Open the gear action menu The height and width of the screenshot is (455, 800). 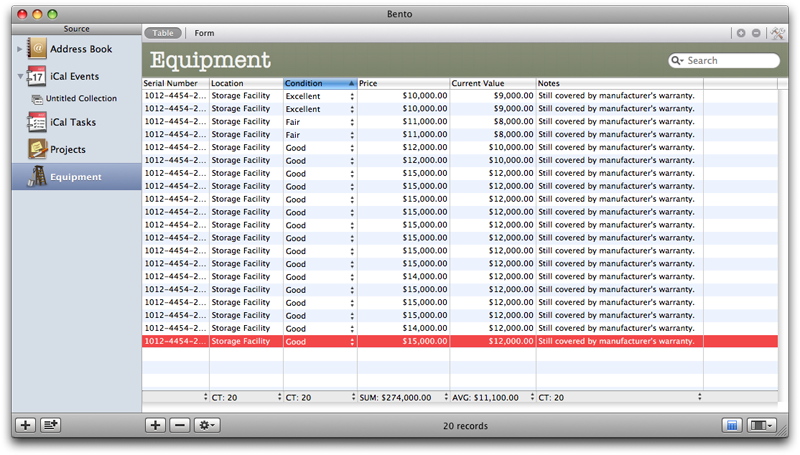(207, 425)
